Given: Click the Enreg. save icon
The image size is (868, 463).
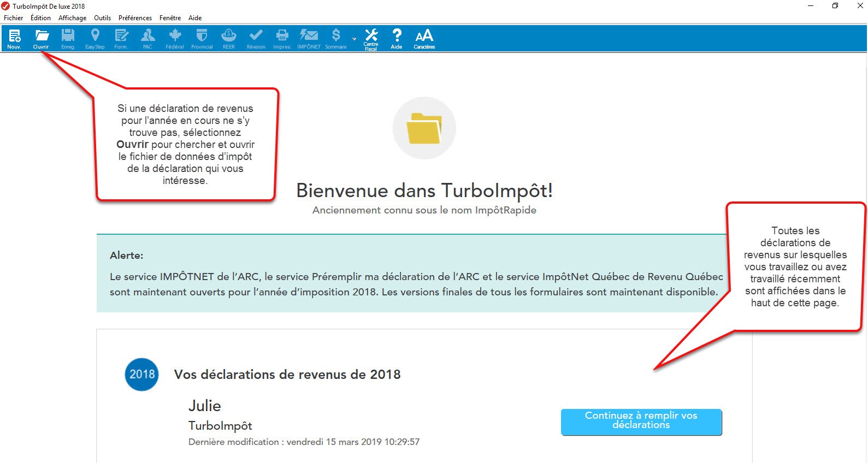Looking at the screenshot, I should [68, 39].
